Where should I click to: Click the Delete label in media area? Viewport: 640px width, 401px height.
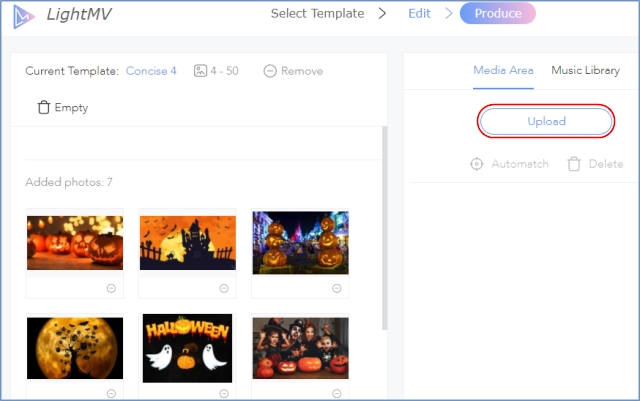(x=606, y=164)
